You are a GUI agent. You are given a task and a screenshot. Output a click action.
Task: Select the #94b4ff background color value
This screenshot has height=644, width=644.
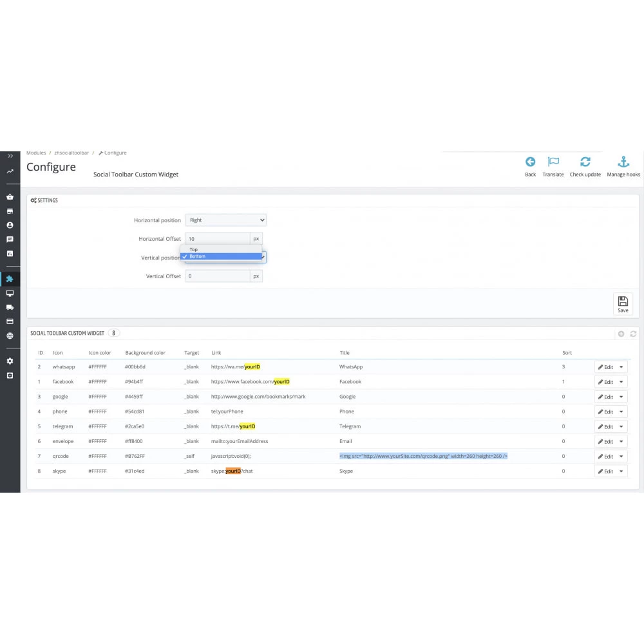pos(134,381)
